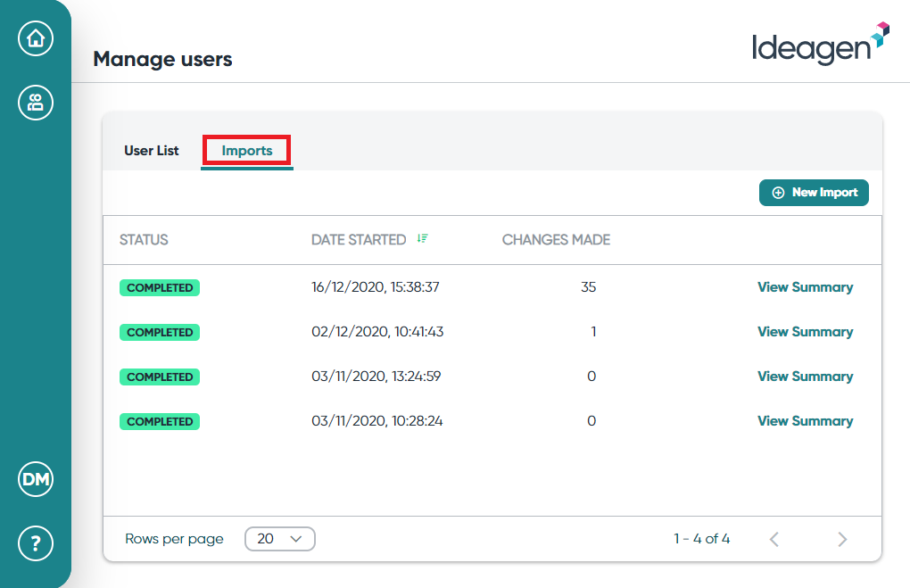View Summary for 03/11/2020 10:28:24 import
The width and height of the screenshot is (910, 588).
point(805,421)
